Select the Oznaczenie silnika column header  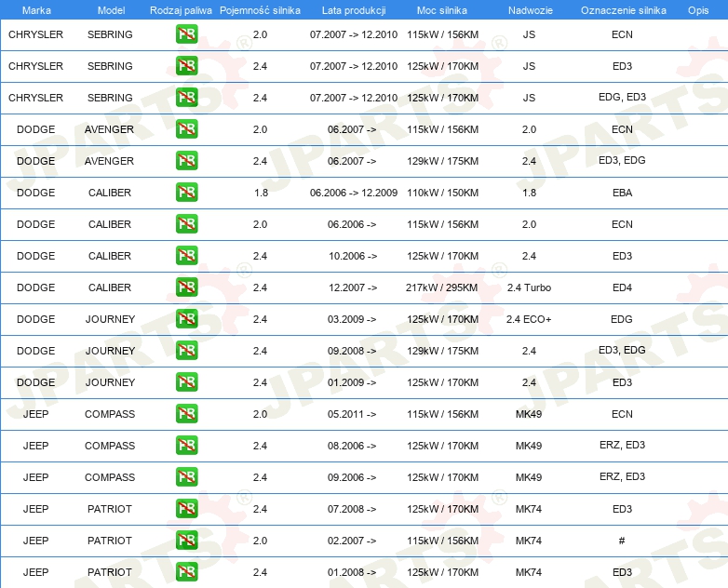(x=622, y=9)
